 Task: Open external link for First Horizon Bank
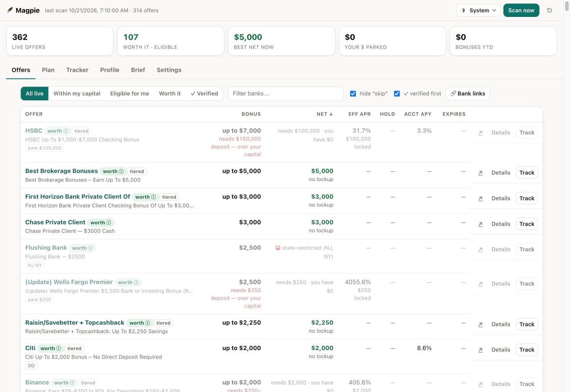(x=480, y=198)
